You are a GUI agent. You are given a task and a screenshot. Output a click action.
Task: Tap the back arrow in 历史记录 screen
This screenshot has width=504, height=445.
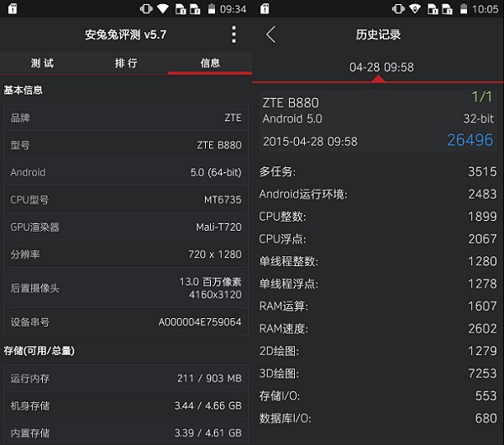[270, 34]
